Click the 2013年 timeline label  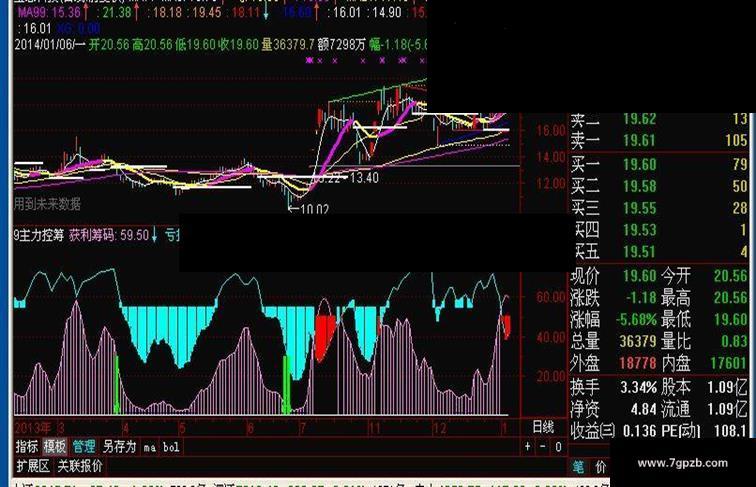coord(32,428)
